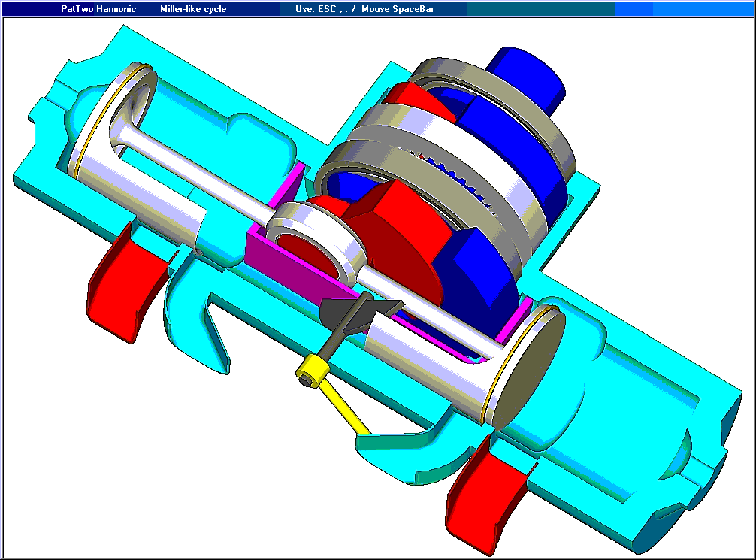Image resolution: width=756 pixels, height=560 pixels.
Task: Click the 'PatTwo Harmonic' title text
Action: pyautogui.click(x=98, y=9)
